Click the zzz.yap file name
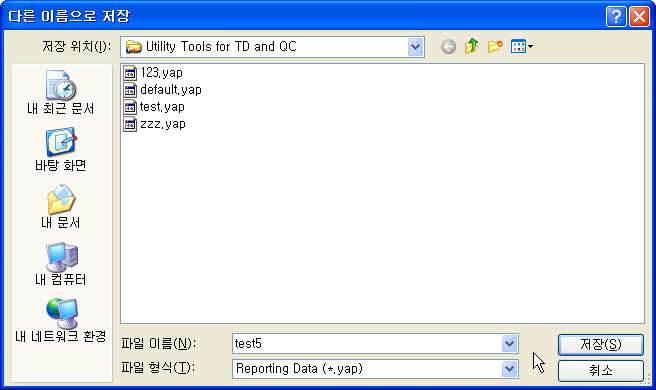This screenshot has width=656, height=390. coord(163,124)
